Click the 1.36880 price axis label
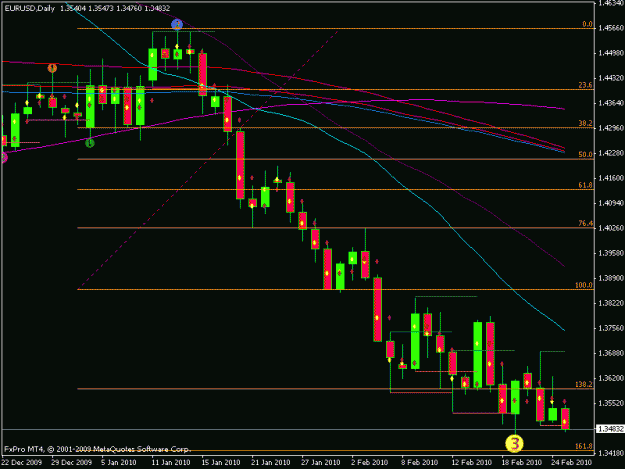625x469 pixels. tap(611, 353)
